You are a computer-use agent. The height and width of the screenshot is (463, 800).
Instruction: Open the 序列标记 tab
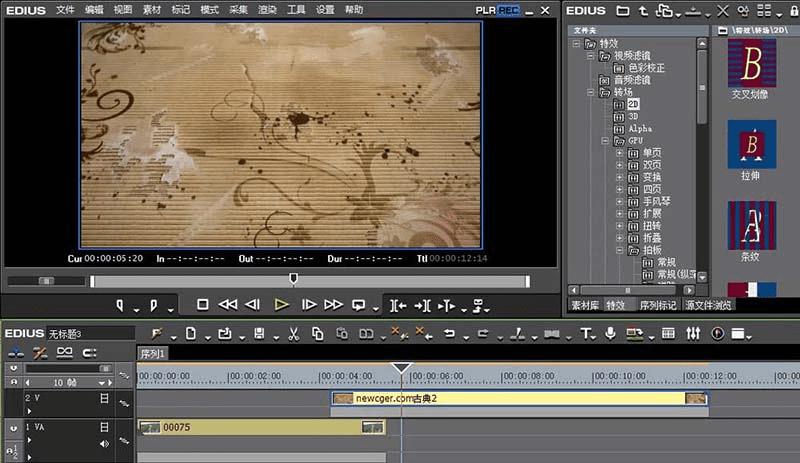(x=658, y=305)
